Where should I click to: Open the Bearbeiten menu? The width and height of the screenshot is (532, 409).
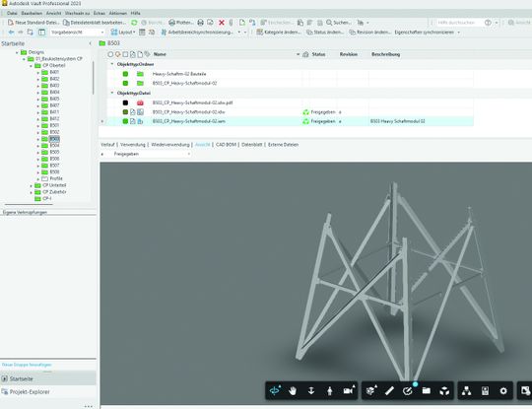click(x=32, y=13)
